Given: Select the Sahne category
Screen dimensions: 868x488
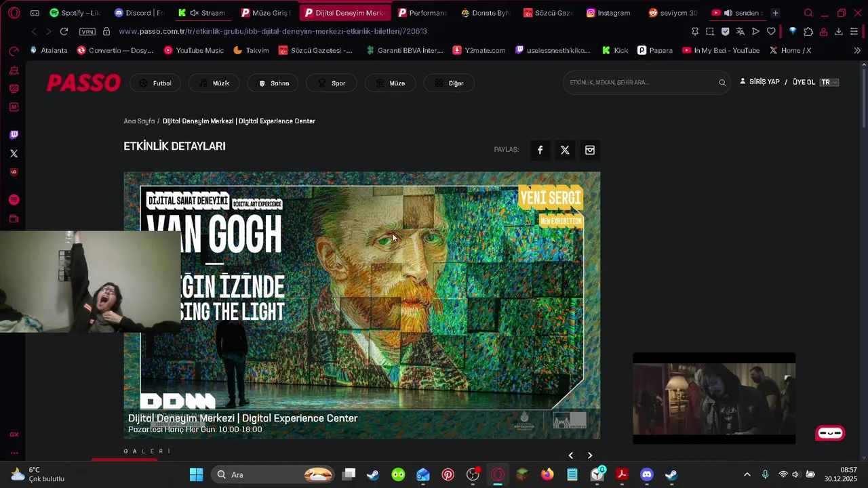Looking at the screenshot, I should pos(273,83).
